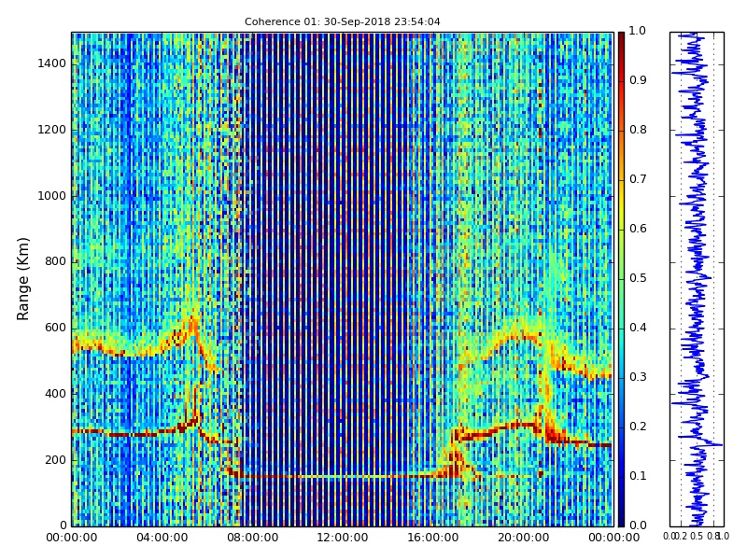
Task: Click the dark red top of the colorbar
Action: pyautogui.click(x=621, y=38)
